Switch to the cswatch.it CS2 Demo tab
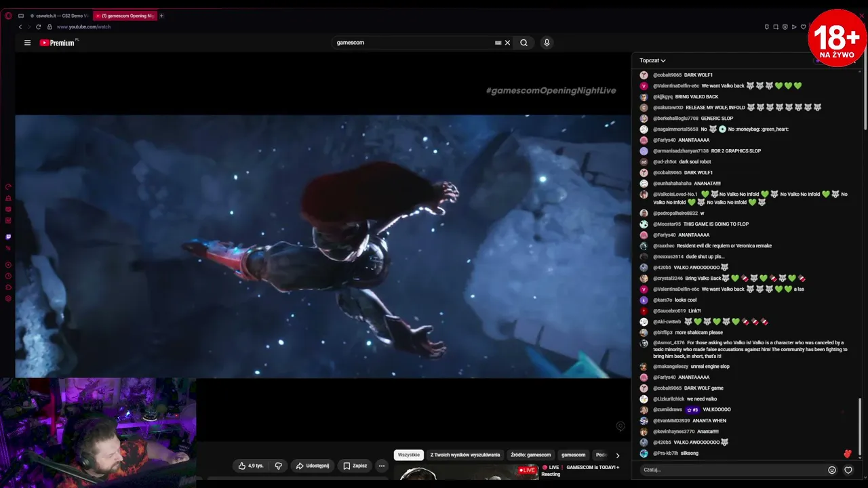The image size is (868, 488). 58,16
